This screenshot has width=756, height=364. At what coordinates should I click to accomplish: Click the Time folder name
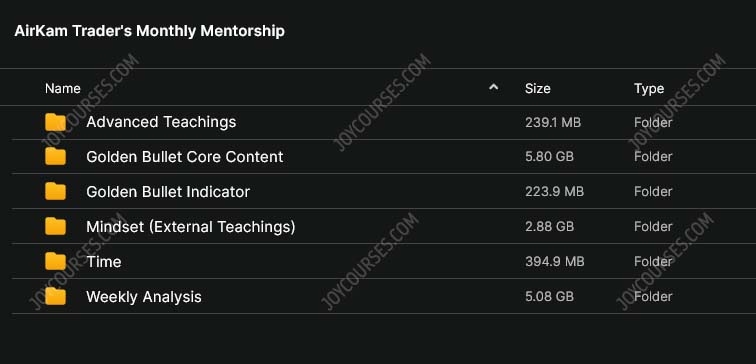104,261
